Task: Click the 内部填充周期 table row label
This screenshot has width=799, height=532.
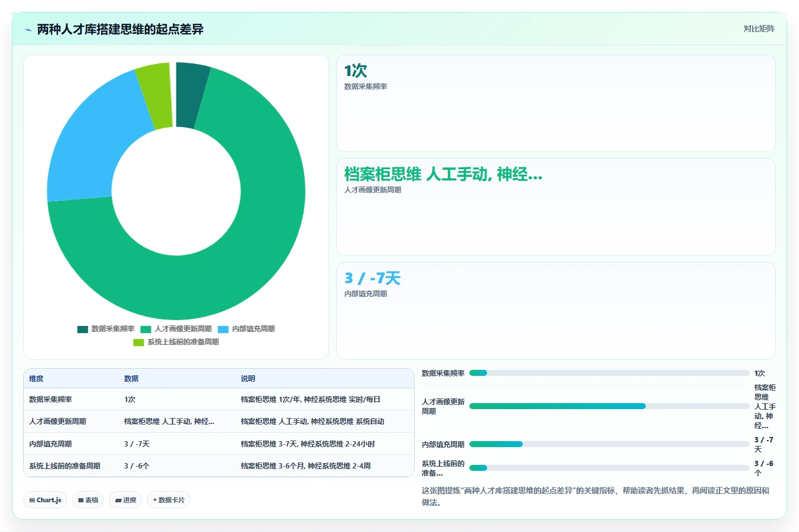Action: coord(50,444)
